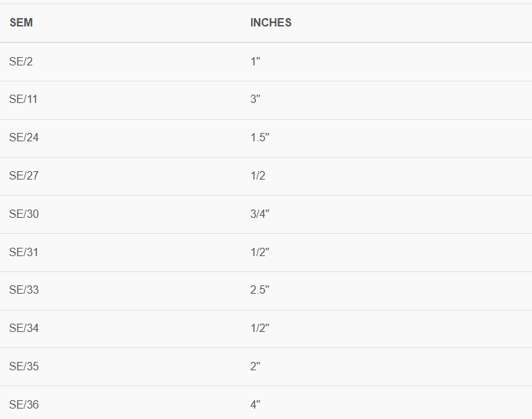The image size is (532, 419).
Task: Select the SE/36 row label
Action: pyautogui.click(x=24, y=404)
